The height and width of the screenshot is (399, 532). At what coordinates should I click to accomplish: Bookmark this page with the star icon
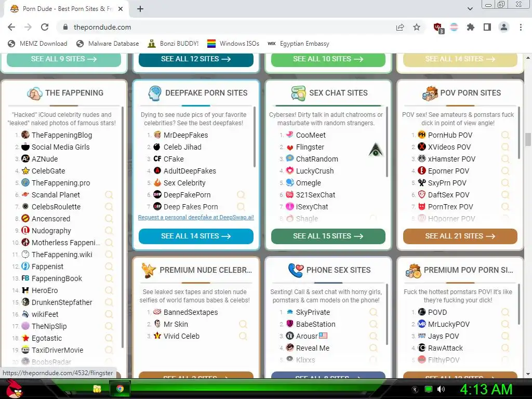417,27
